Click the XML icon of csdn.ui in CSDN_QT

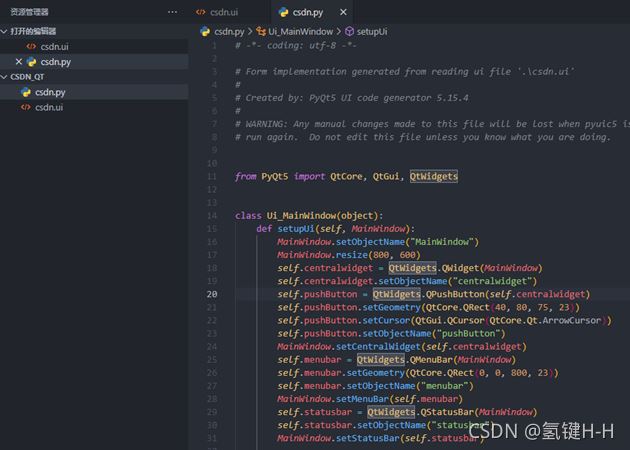pyautogui.click(x=25, y=107)
